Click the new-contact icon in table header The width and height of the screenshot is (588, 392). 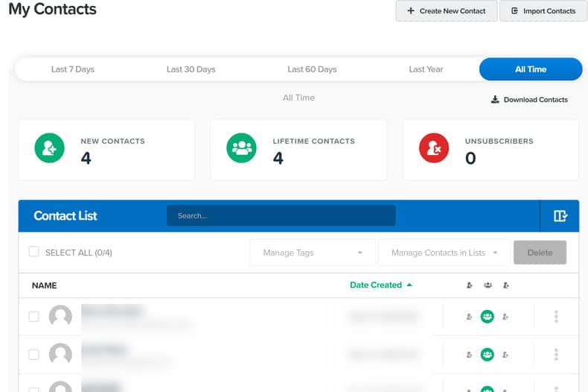469,285
